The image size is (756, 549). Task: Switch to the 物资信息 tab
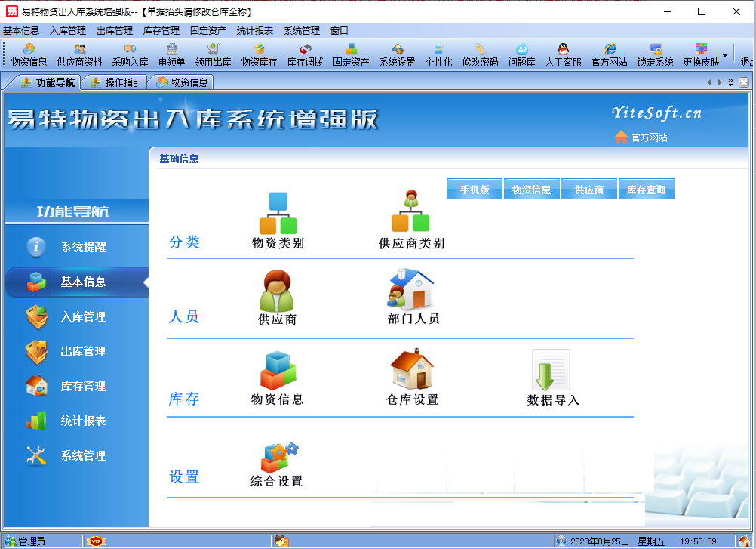pyautogui.click(x=183, y=82)
